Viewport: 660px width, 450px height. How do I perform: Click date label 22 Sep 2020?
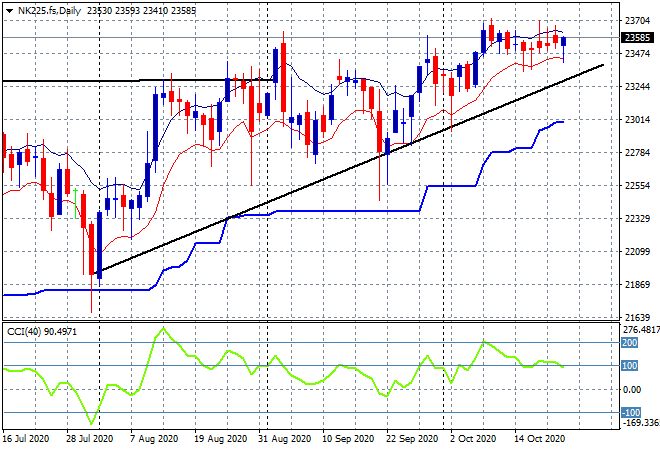pyautogui.click(x=412, y=439)
